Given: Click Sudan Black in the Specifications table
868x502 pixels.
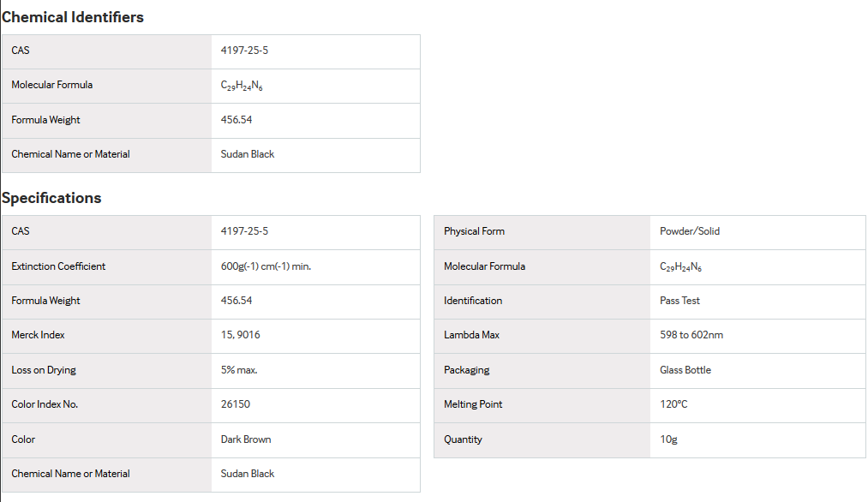Looking at the screenshot, I should 248,474.
